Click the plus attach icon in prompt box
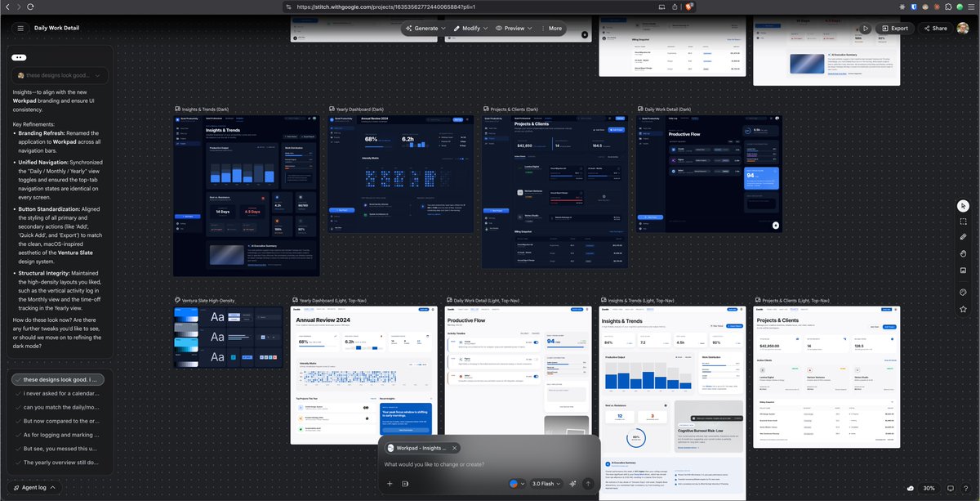 point(390,484)
